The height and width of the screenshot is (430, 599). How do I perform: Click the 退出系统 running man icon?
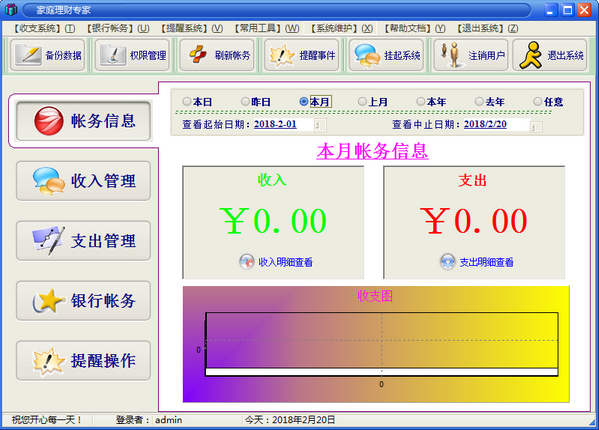coord(531,55)
